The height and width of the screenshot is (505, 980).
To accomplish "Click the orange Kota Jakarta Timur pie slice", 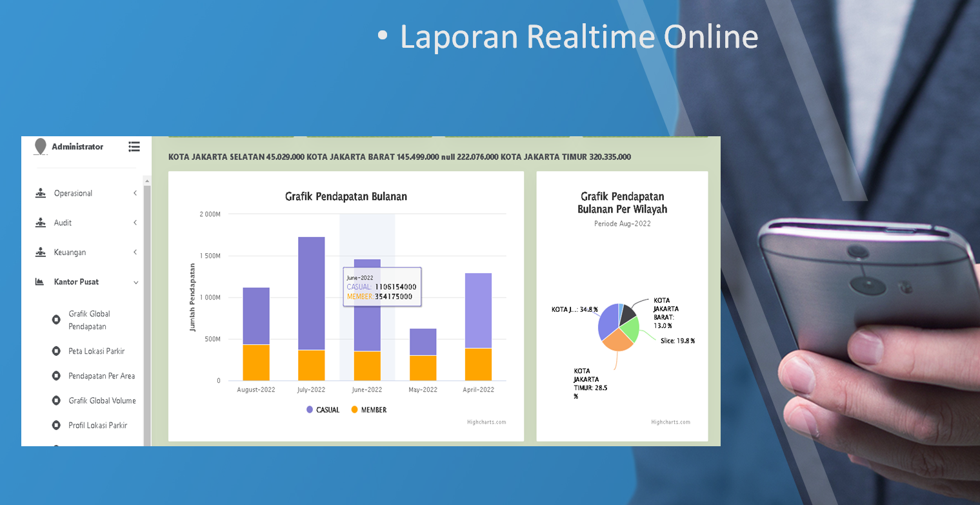I will 616,341.
